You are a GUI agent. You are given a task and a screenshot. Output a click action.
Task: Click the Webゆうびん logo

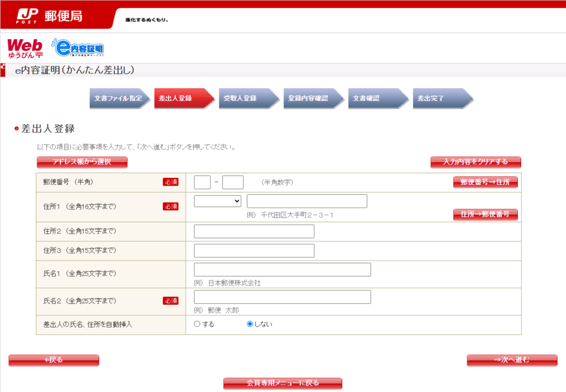(x=25, y=49)
